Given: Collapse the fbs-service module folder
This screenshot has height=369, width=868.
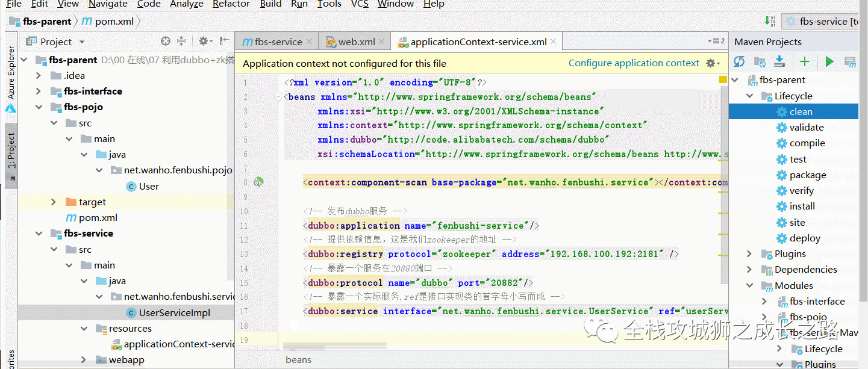Looking at the screenshot, I should pos(39,234).
